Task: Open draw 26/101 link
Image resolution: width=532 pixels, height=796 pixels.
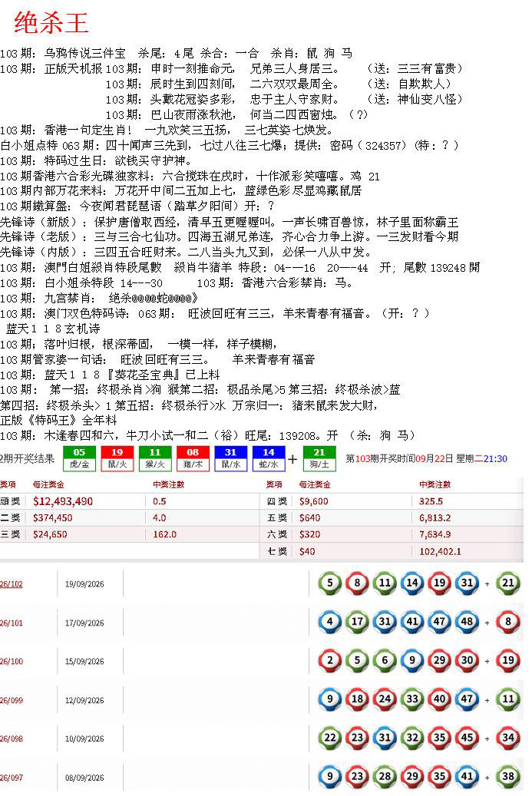Action: (12, 623)
